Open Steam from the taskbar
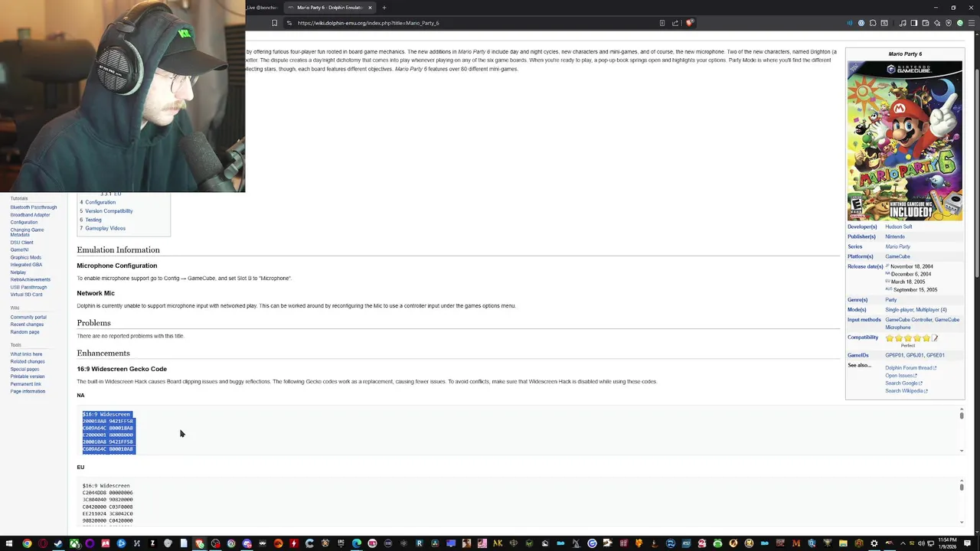This screenshot has width=980, height=551. coord(58,543)
